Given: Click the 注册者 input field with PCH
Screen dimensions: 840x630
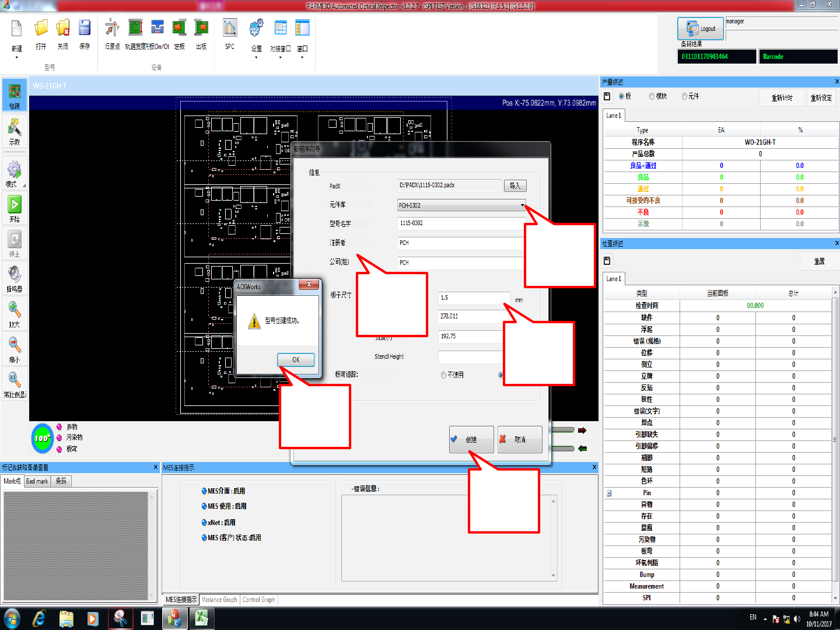Looking at the screenshot, I should (x=461, y=243).
